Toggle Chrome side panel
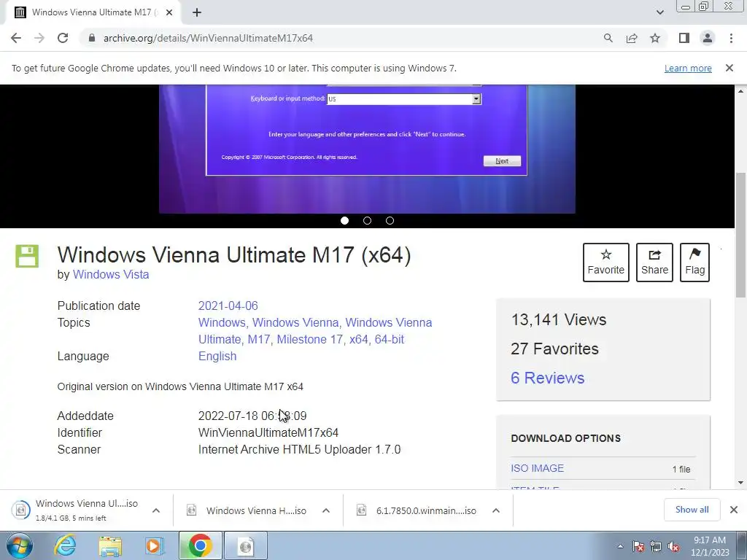The width and height of the screenshot is (747, 560). click(x=684, y=38)
